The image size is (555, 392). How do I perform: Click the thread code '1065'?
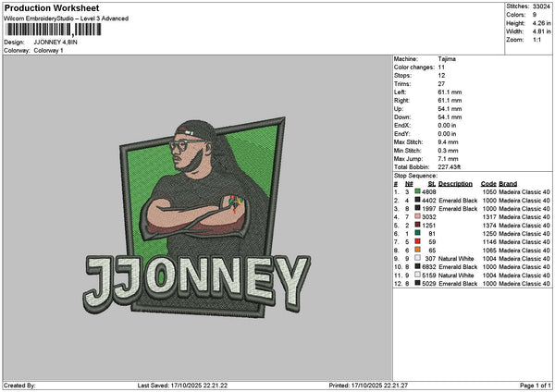(489, 251)
